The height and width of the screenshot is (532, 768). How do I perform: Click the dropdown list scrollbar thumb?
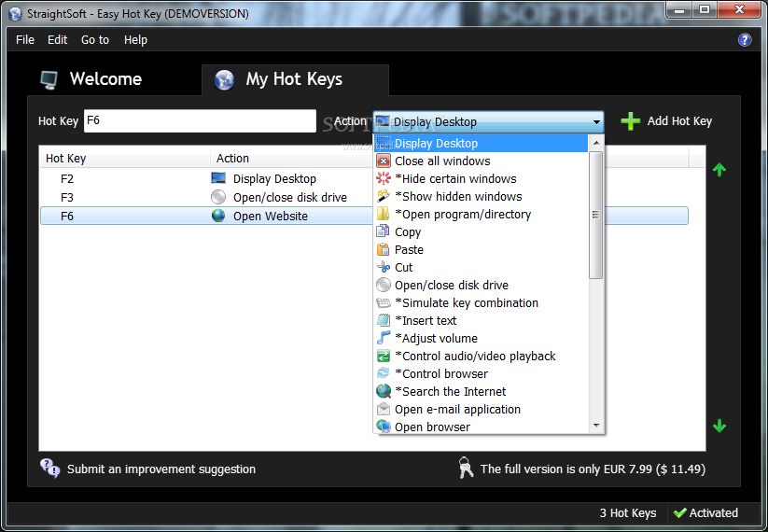tap(595, 215)
